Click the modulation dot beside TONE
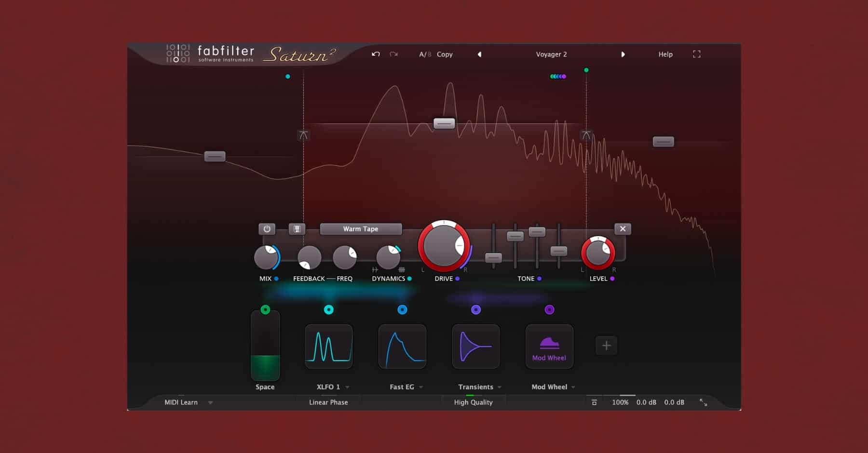 539,279
